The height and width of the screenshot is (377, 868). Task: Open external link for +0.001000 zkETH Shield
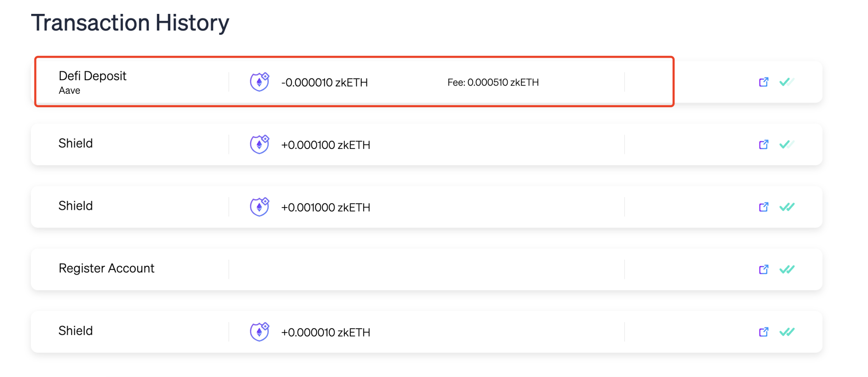pos(763,207)
